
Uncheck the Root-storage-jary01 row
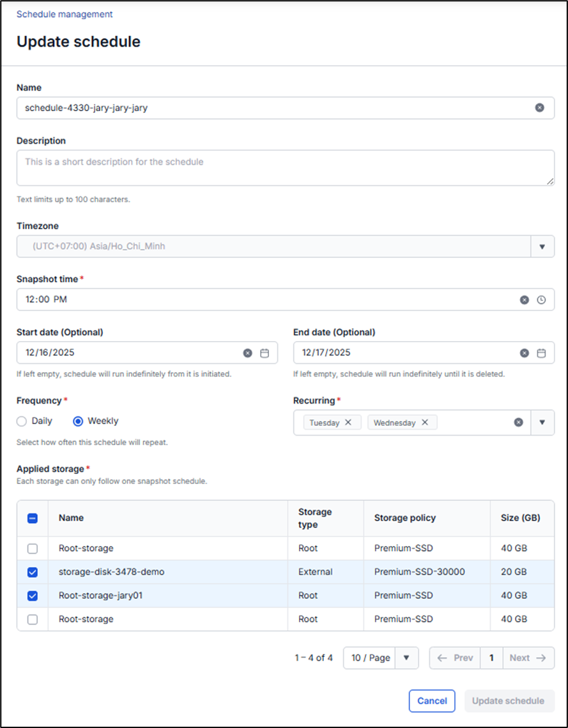pyautogui.click(x=33, y=596)
